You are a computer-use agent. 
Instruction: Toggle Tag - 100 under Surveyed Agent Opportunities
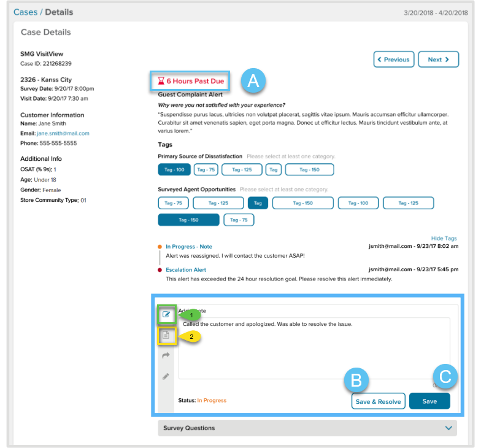357,203
